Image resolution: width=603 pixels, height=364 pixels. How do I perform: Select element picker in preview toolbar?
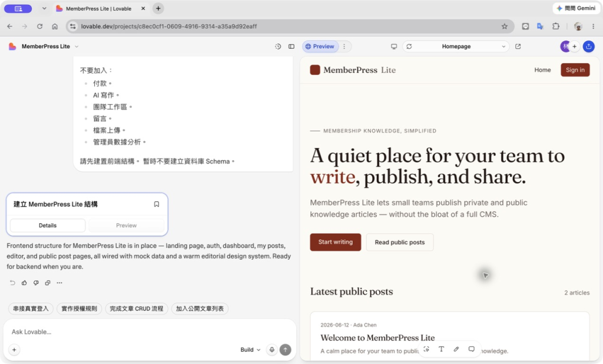[426, 349]
